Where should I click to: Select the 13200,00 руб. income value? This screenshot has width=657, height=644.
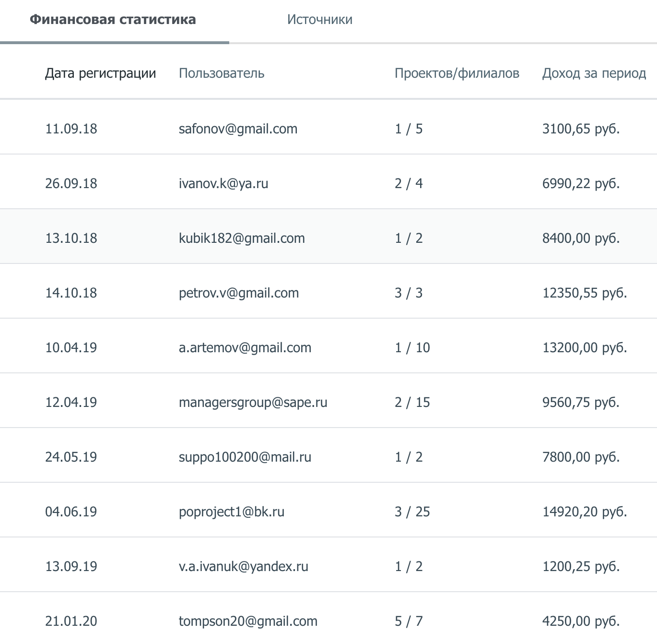point(584,348)
